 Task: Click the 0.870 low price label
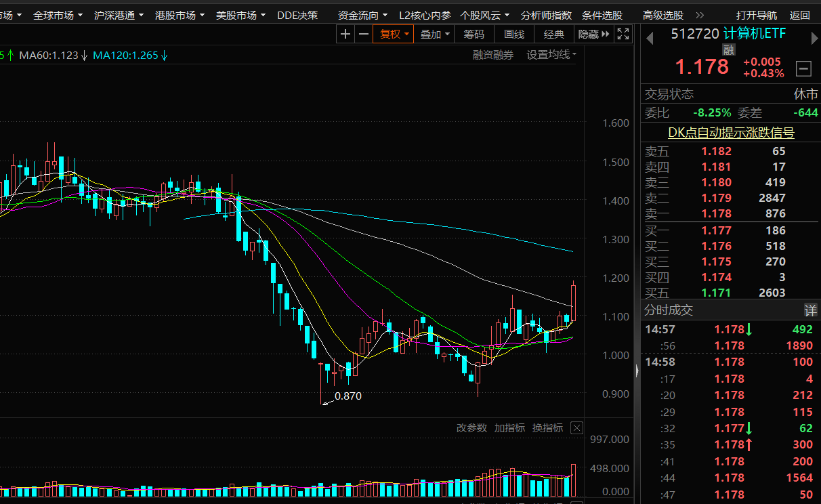[x=348, y=396]
